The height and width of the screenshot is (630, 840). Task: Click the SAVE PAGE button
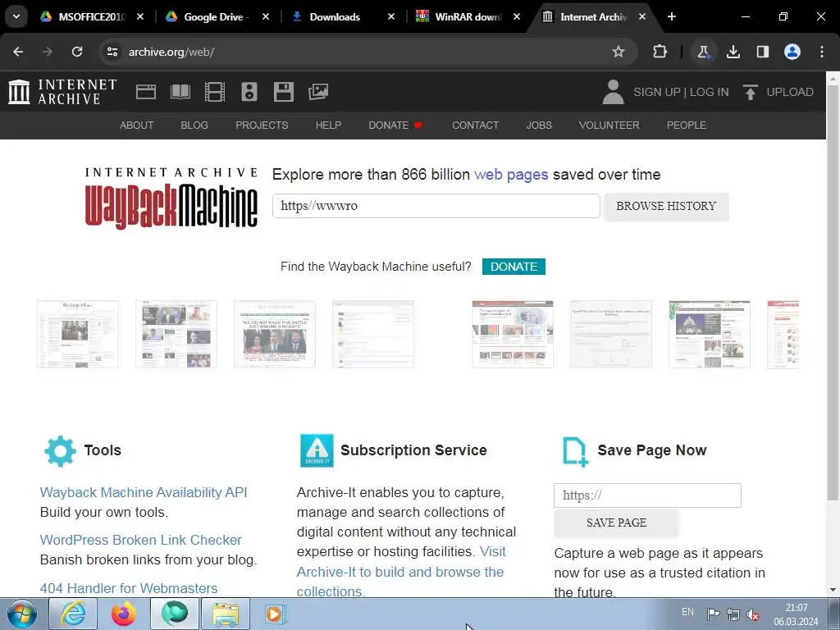coord(616,523)
